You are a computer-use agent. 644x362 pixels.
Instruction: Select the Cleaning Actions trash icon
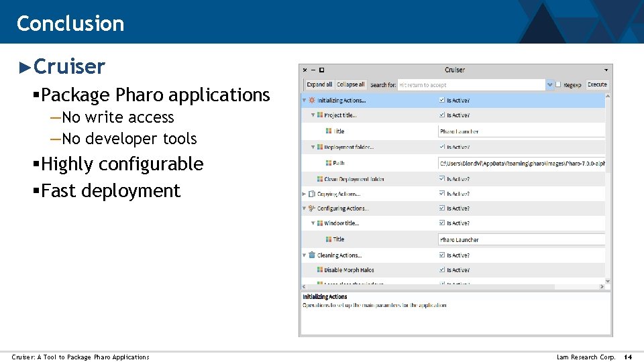pyautogui.click(x=312, y=255)
